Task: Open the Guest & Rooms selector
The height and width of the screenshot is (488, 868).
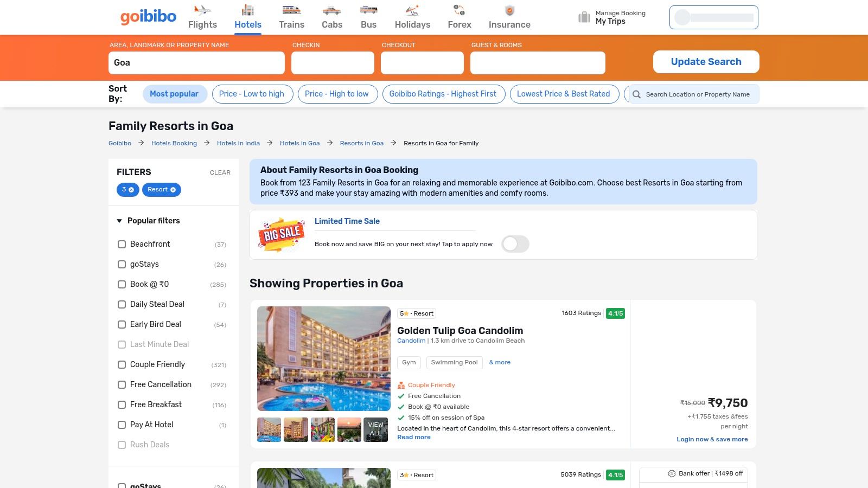Action: pyautogui.click(x=538, y=63)
